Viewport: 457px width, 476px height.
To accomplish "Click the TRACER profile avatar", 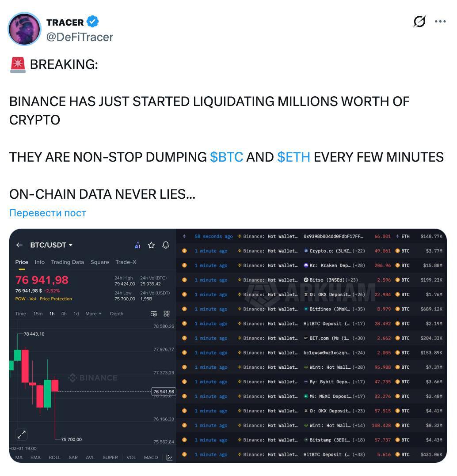I will 24,29.
